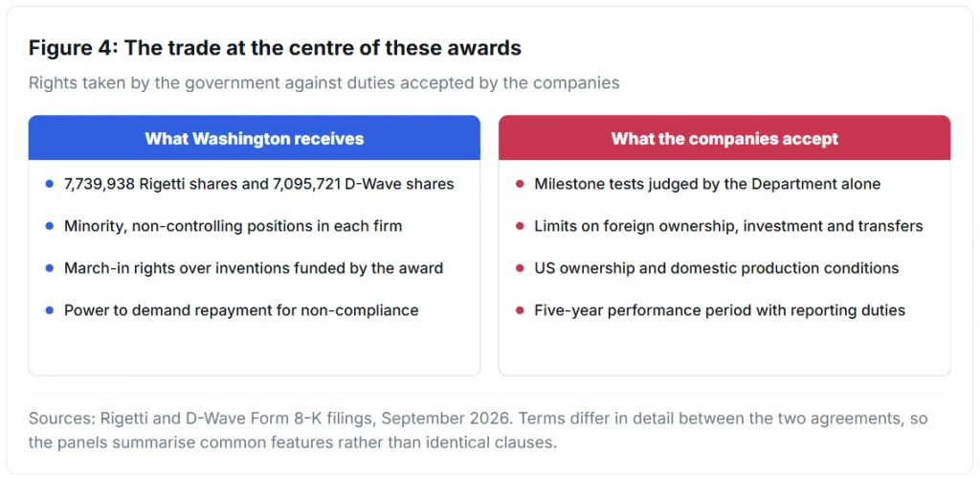Select 'Minority, non-controlling positions in each firm'
This screenshot has height=478, width=980.
pyautogui.click(x=233, y=226)
